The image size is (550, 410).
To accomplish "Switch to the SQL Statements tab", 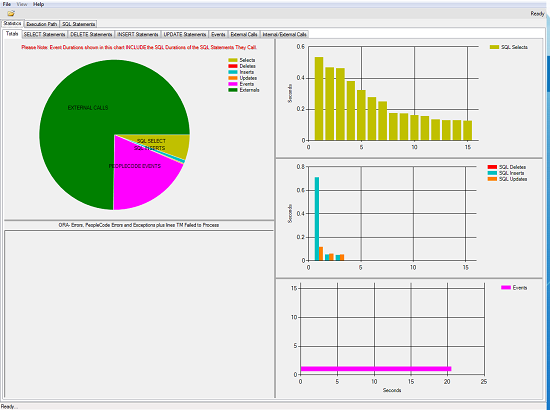I will [79, 24].
